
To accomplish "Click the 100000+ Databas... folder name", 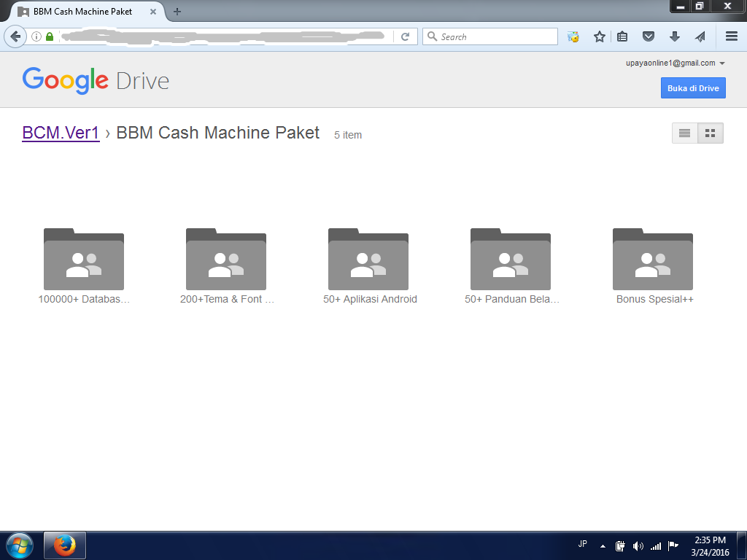I will pos(84,299).
